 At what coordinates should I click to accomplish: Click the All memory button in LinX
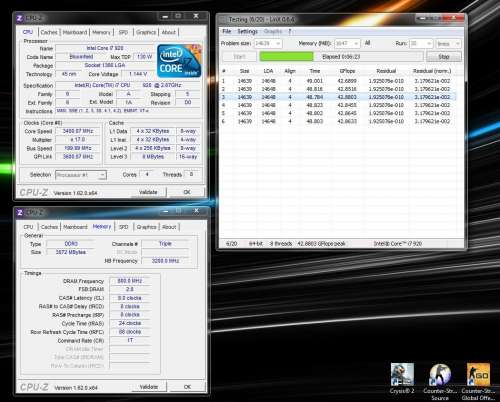(x=367, y=43)
